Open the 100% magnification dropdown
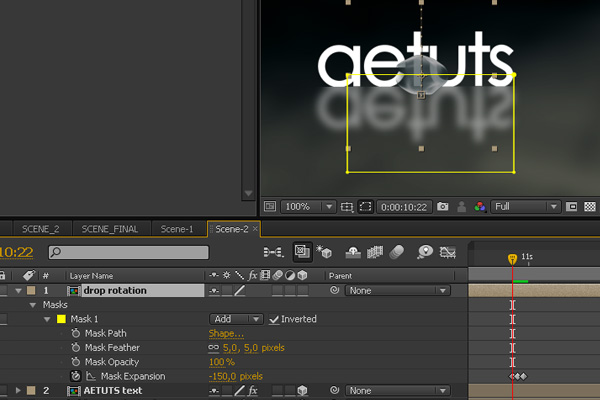The width and height of the screenshot is (600, 400). [308, 207]
